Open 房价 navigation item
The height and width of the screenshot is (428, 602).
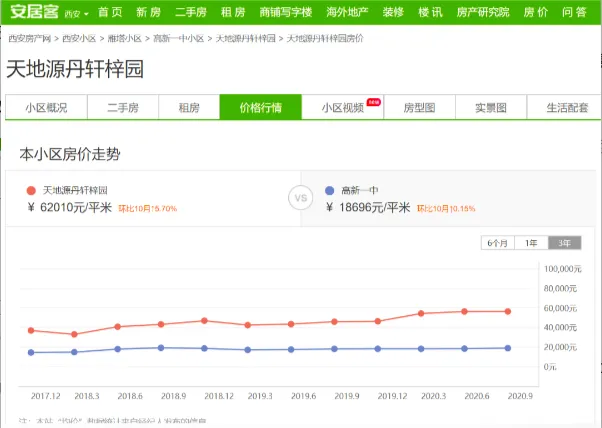click(x=536, y=12)
